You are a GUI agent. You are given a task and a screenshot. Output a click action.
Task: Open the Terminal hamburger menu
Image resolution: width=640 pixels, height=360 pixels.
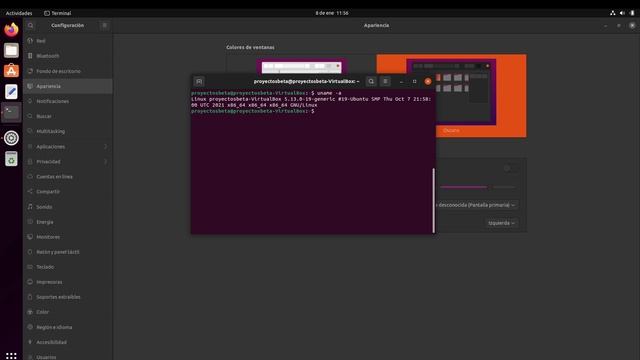[385, 81]
